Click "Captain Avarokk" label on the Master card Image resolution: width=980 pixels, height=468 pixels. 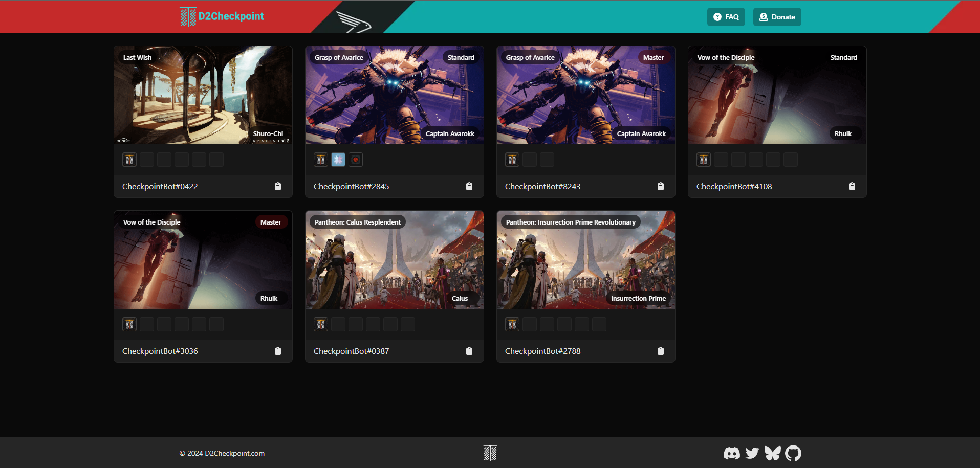pos(642,133)
